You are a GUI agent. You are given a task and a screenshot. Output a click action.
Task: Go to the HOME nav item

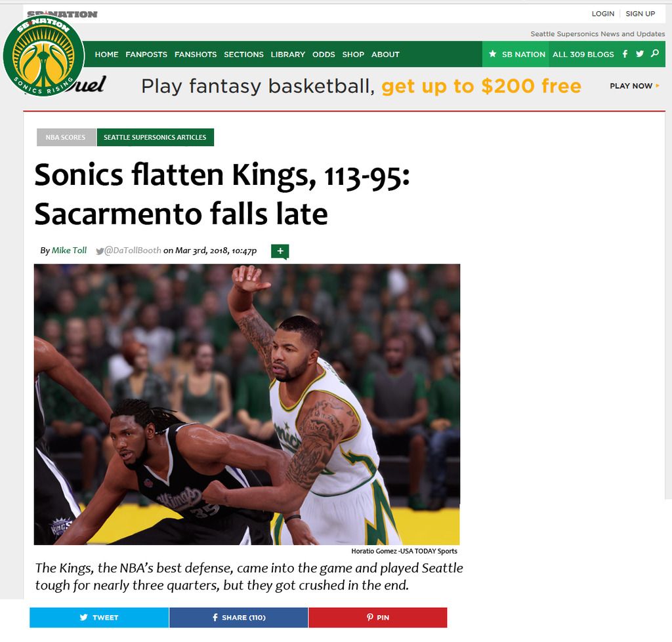[106, 54]
